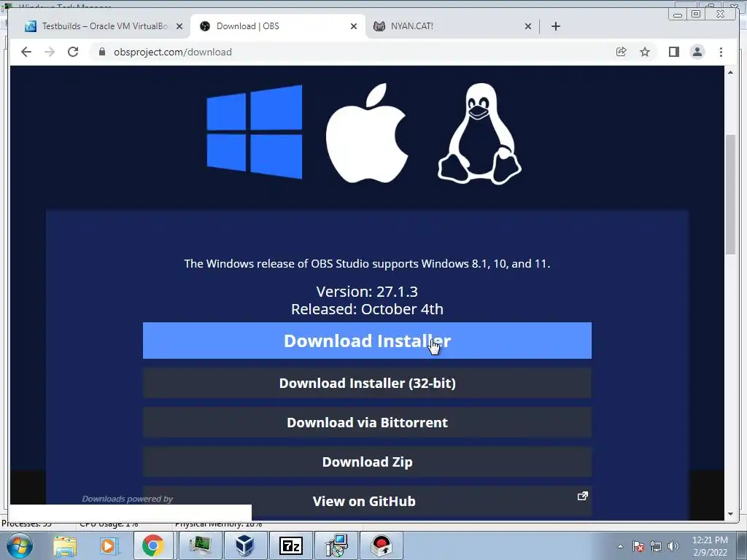The image size is (747, 560).
Task: Open the Action Center flag icon
Action: tap(638, 546)
